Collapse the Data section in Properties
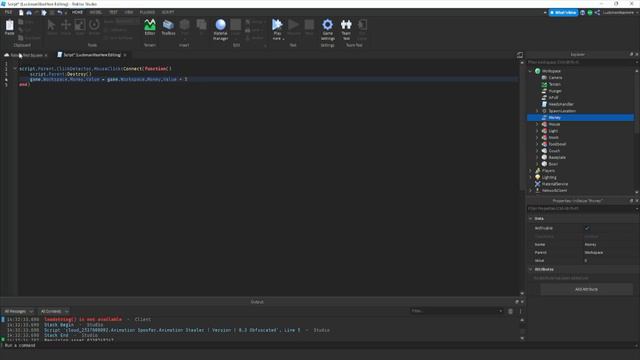 pos(531,219)
